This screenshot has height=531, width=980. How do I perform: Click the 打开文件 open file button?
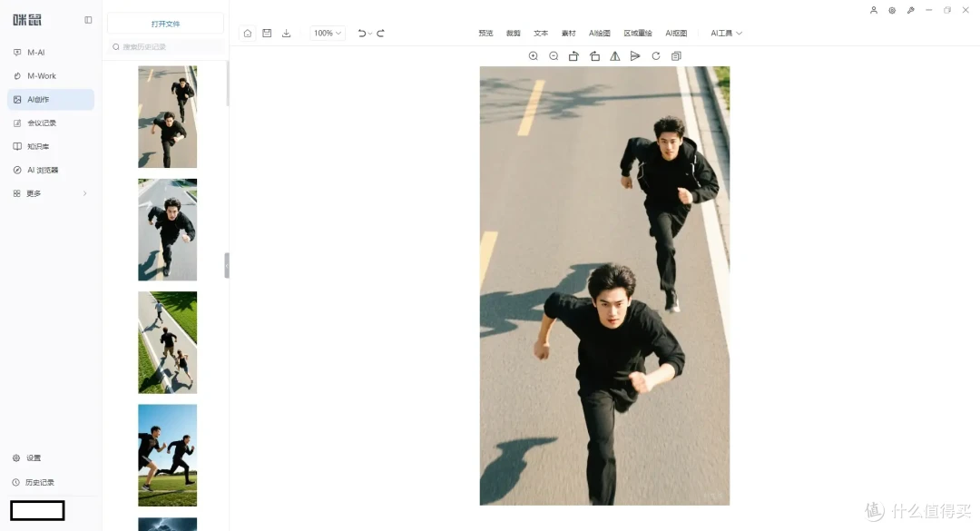tap(166, 23)
